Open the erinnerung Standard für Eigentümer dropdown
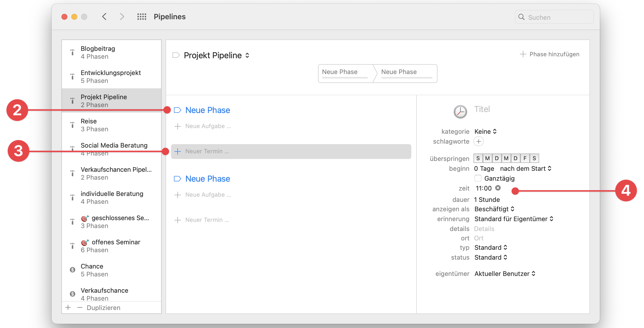Image resolution: width=644 pixels, height=328 pixels. pos(514,219)
